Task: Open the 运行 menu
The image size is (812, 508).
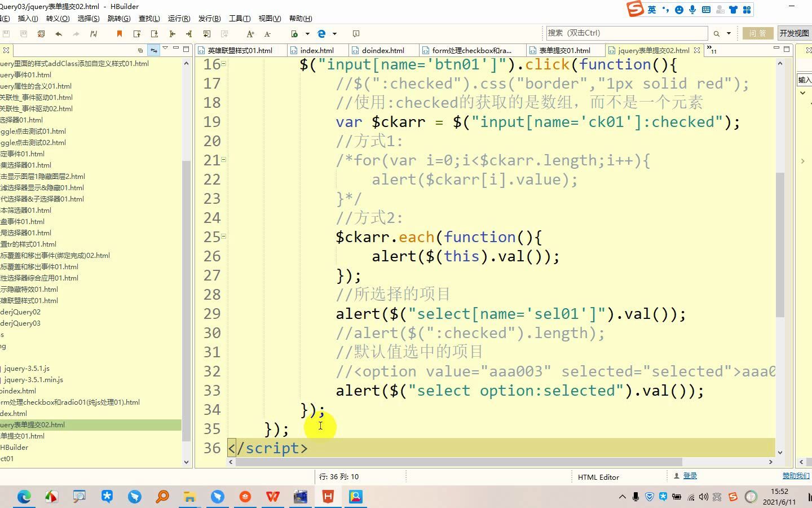Action: pos(178,18)
